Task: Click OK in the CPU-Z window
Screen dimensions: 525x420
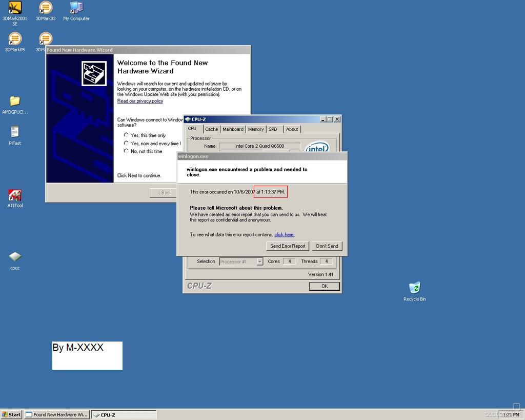Action: tap(325, 286)
